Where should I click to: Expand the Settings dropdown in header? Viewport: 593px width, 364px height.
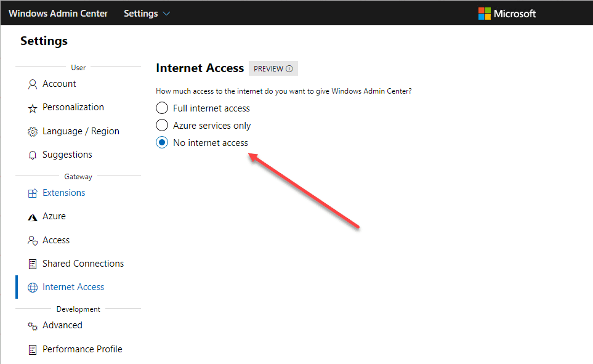[147, 14]
